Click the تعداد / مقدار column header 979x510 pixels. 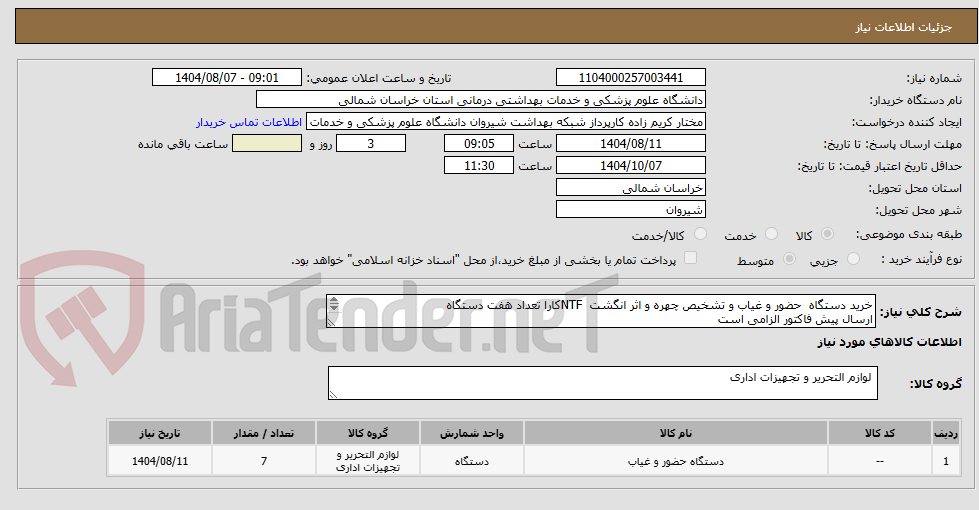[264, 433]
